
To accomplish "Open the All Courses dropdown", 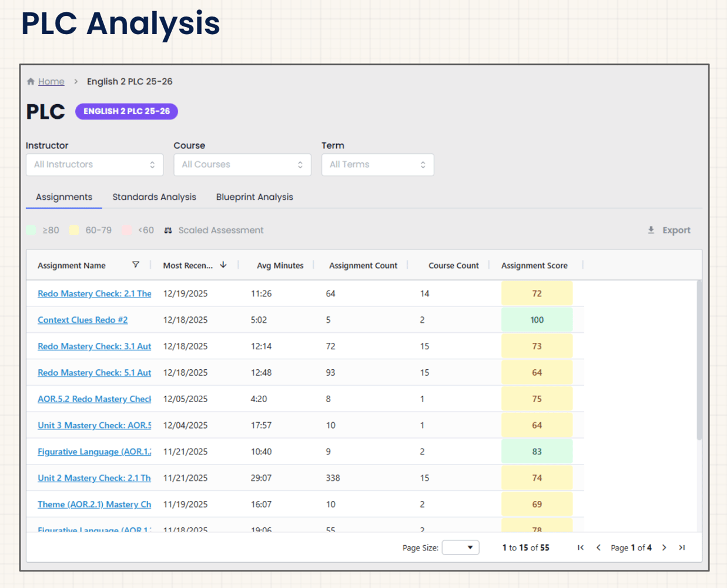I will pyautogui.click(x=242, y=165).
